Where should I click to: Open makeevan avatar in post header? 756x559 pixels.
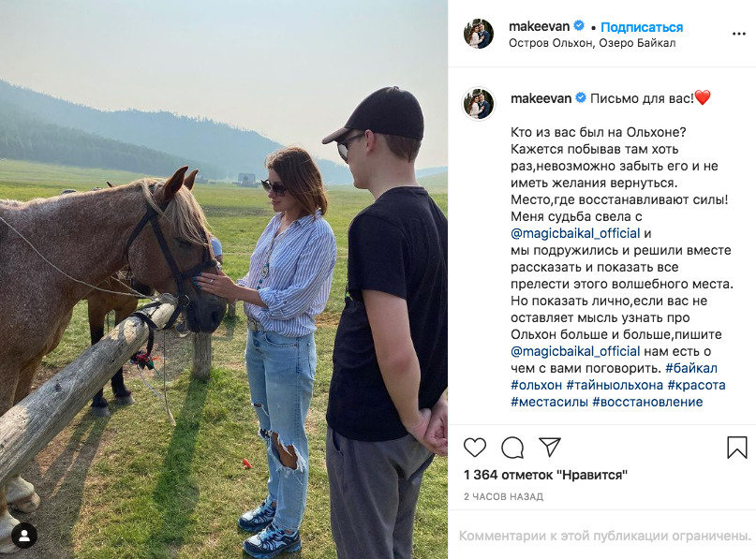pos(479,34)
